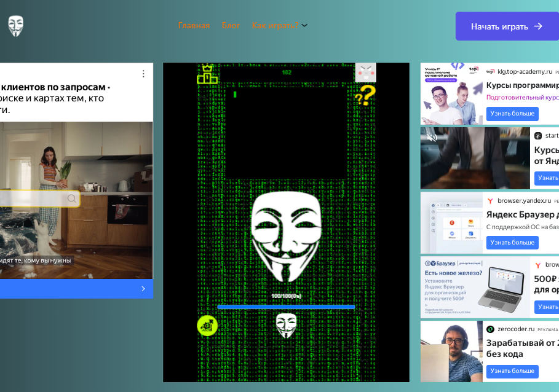The height and width of the screenshot is (392, 559).
Task: Open the Блог menu item
Action: coord(231,26)
